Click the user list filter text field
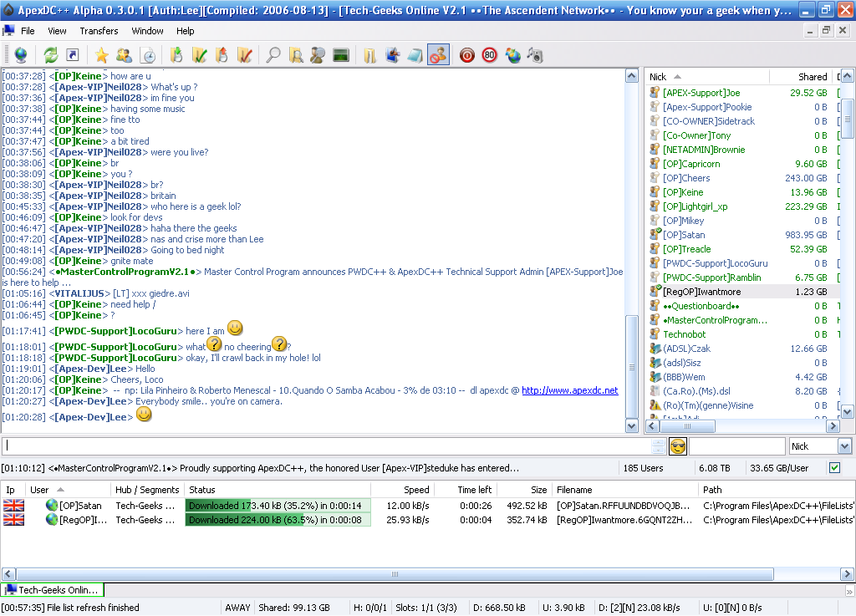This screenshot has width=856, height=616. [737, 446]
